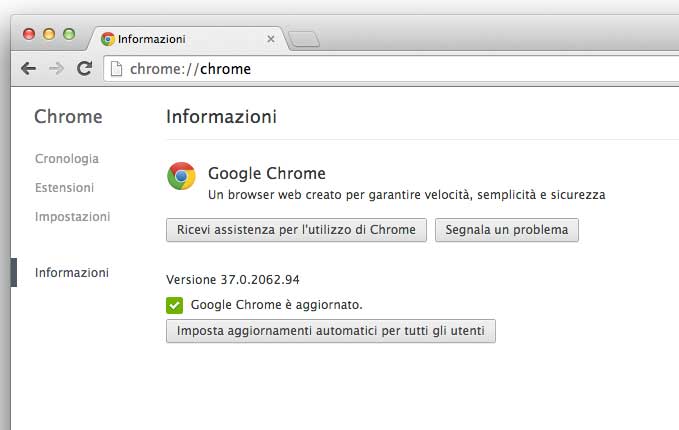Viewport: 679px width, 430px height.
Task: Close the Informazioni tab with its X
Action: pos(270,39)
